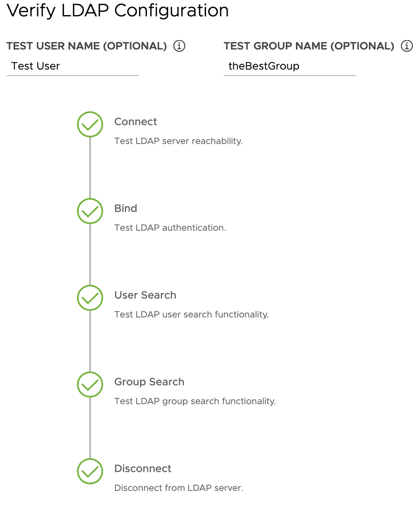This screenshot has height=522, width=420.
Task: Select the Connect step label
Action: (135, 122)
